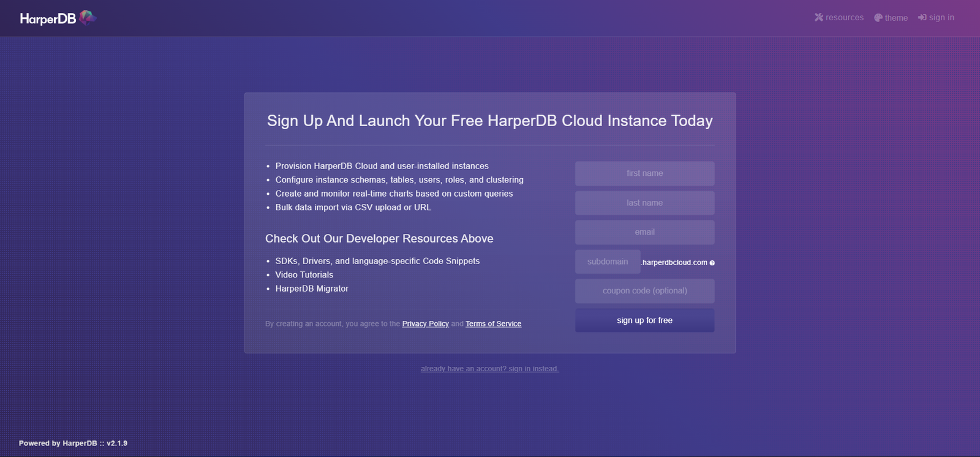Click already have an account sign in link
Image resolution: width=980 pixels, height=457 pixels.
[x=489, y=369]
